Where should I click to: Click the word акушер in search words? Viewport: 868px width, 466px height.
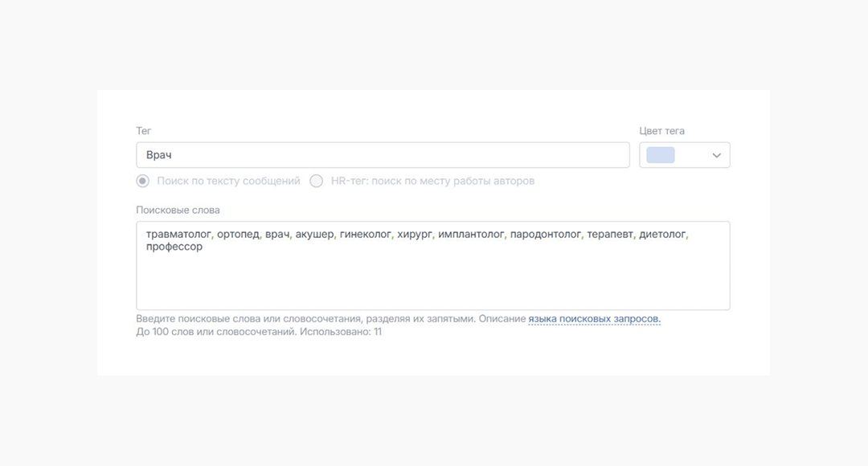click(314, 234)
